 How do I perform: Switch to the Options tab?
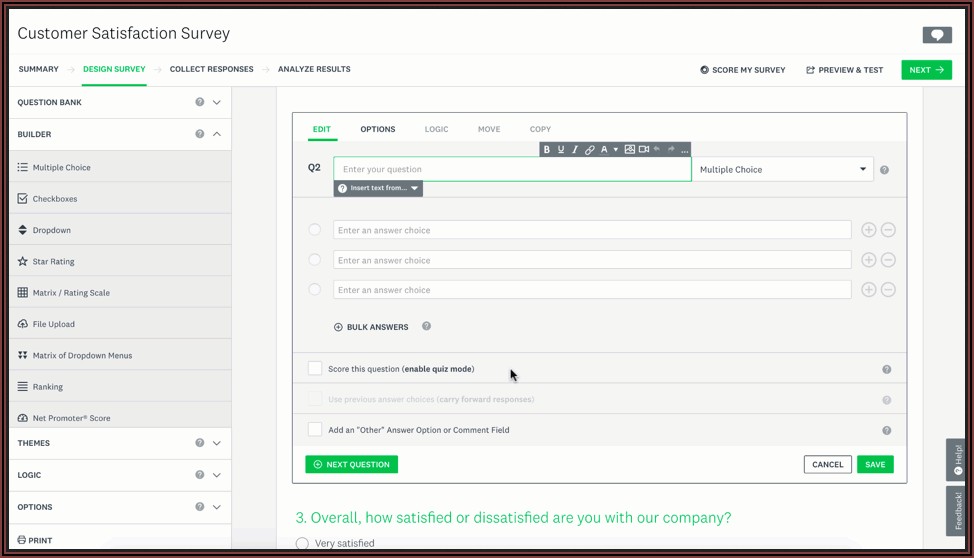coord(377,129)
